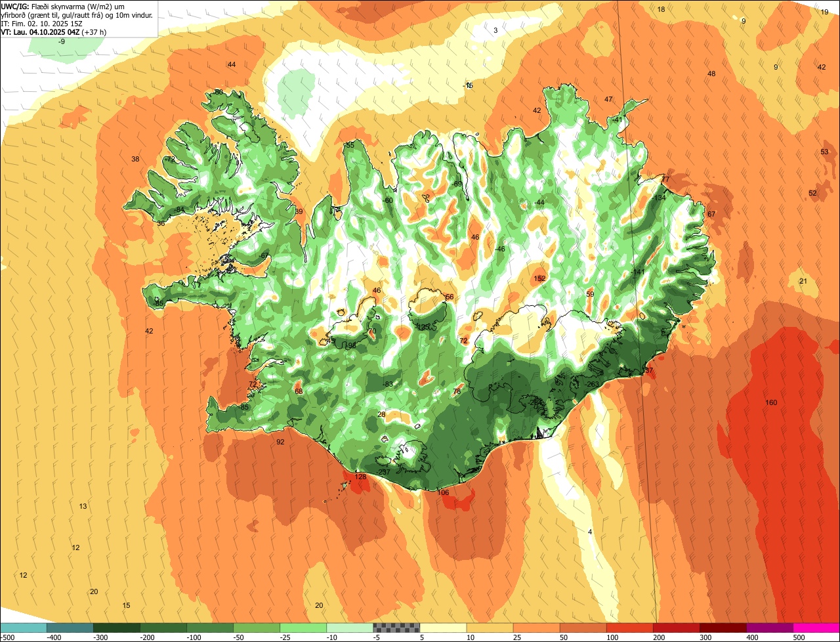This screenshot has height=642, width=840.
Task: Click the red-orange 100 to 200 swatch
Action: [629, 628]
